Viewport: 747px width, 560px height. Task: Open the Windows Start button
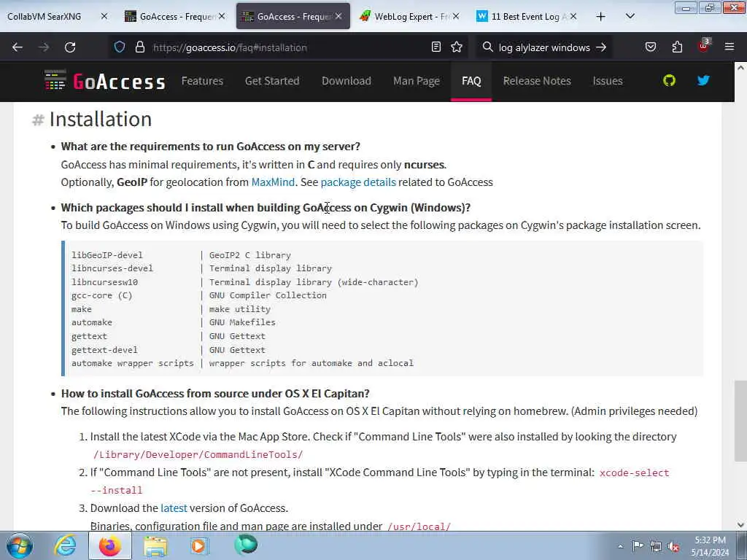click(x=20, y=545)
